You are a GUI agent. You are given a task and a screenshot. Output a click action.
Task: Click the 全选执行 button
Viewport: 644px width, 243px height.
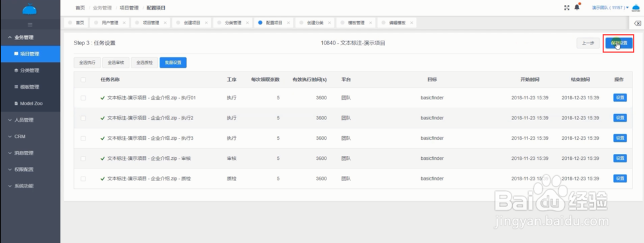tap(87, 63)
